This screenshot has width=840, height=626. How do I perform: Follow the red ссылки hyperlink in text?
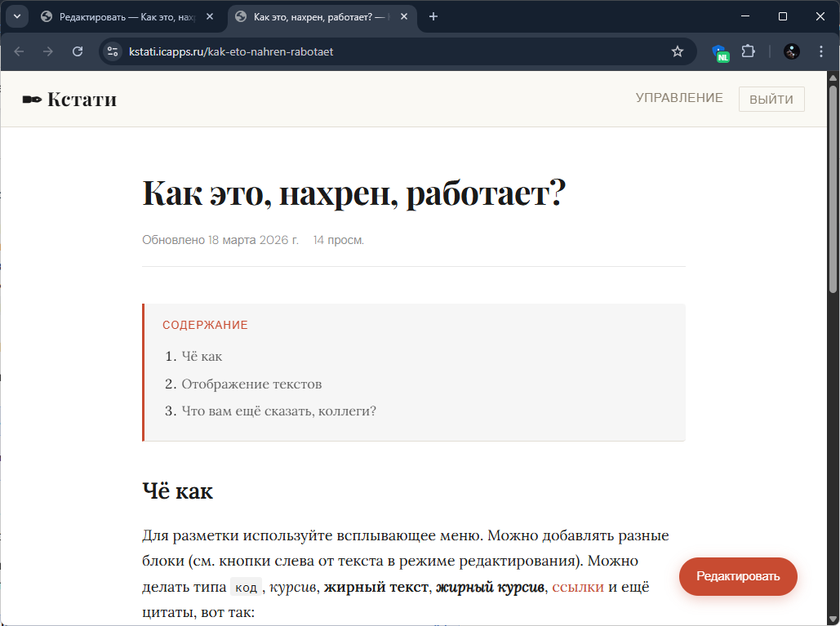(578, 587)
